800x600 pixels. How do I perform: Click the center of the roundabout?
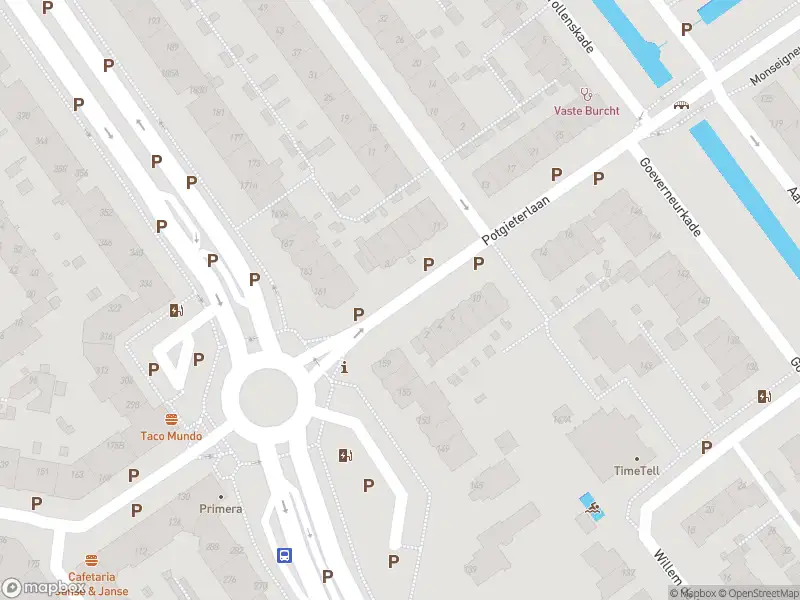coord(268,397)
